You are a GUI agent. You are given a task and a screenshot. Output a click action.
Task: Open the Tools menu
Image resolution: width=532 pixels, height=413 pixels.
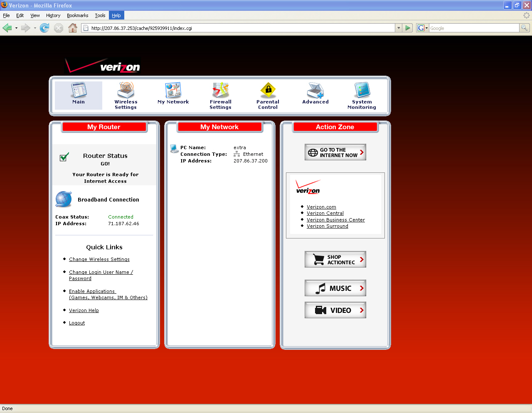(100, 15)
